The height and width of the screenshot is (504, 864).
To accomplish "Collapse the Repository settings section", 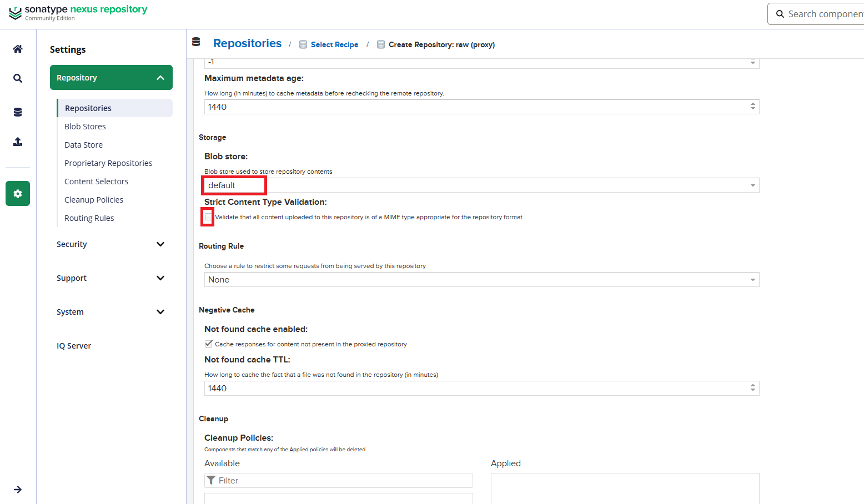I will point(111,78).
